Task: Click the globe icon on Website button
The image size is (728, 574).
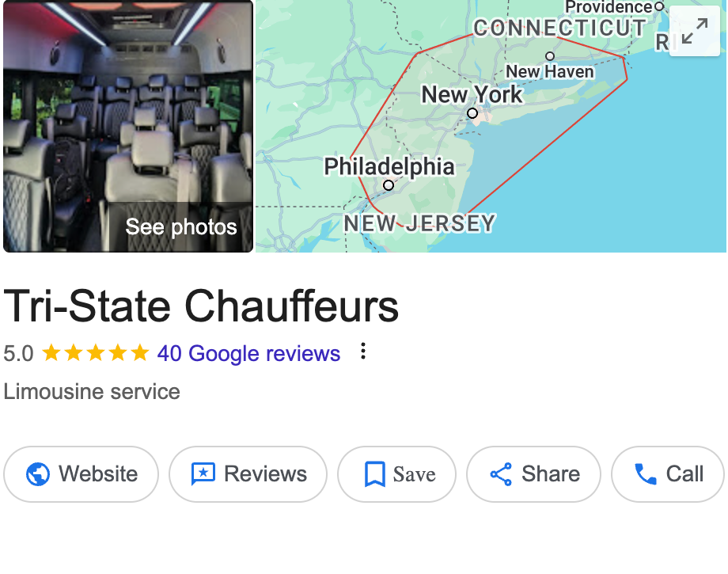Action: point(38,474)
